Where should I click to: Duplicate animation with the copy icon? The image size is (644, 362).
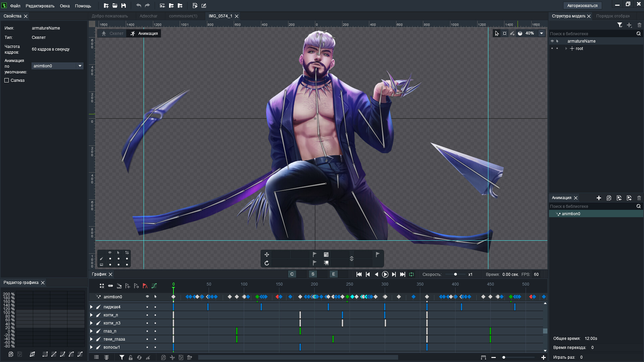(609, 198)
